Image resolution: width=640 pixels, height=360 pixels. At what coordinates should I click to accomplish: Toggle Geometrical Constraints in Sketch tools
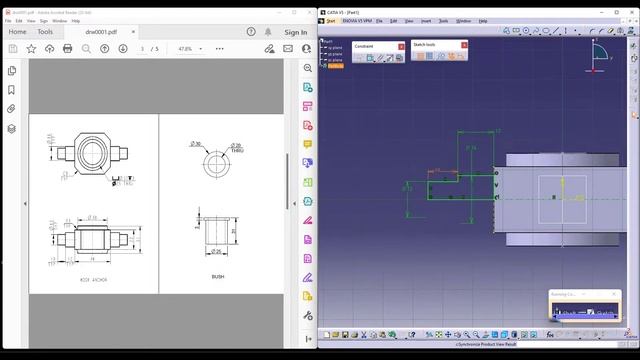coord(451,56)
